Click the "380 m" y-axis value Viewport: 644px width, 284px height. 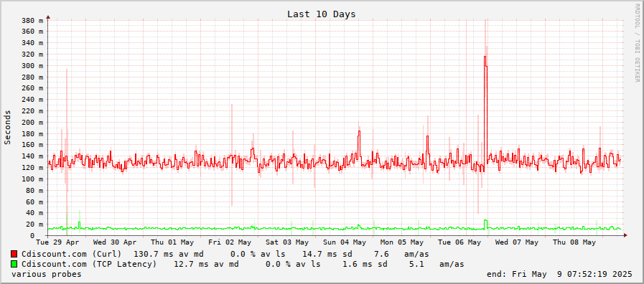[x=32, y=20]
